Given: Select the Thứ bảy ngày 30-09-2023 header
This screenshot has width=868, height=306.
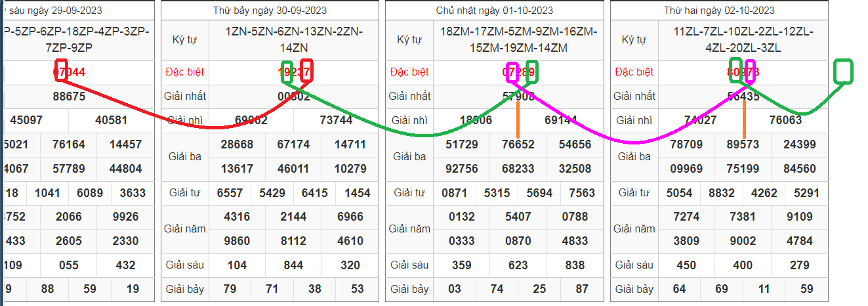Looking at the screenshot, I should coord(270,11).
